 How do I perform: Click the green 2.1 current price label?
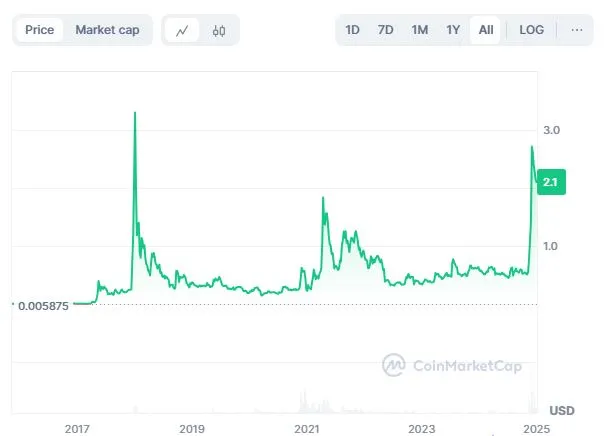coord(551,182)
